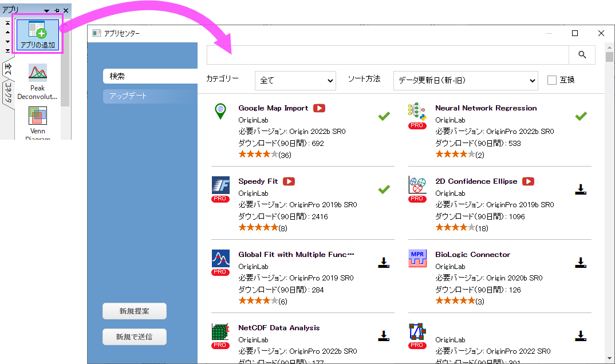Image resolution: width=615 pixels, height=364 pixels.
Task: Click the Global Fit rating stars
Action: [x=258, y=301]
